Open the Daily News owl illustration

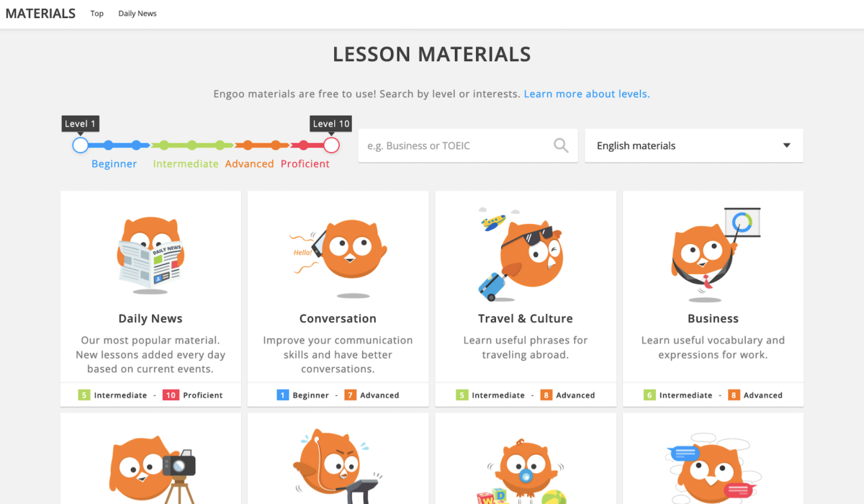[x=150, y=254]
